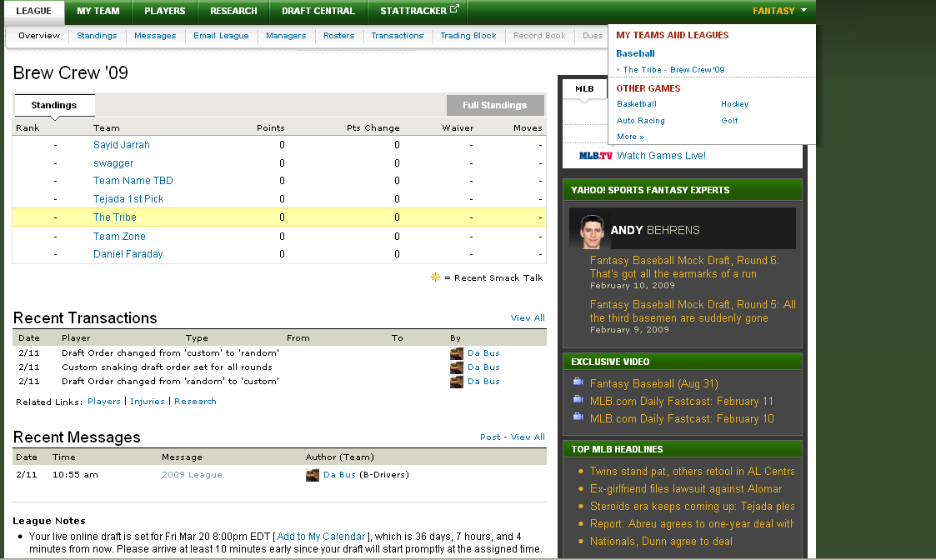Open Record Book subnav link
Screen dimensions: 936x560
click(539, 35)
